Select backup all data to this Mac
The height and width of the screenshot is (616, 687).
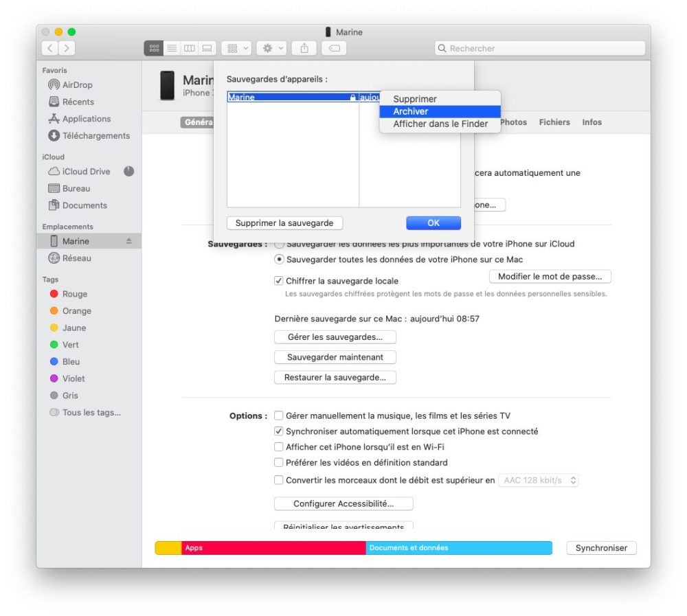pos(279,260)
